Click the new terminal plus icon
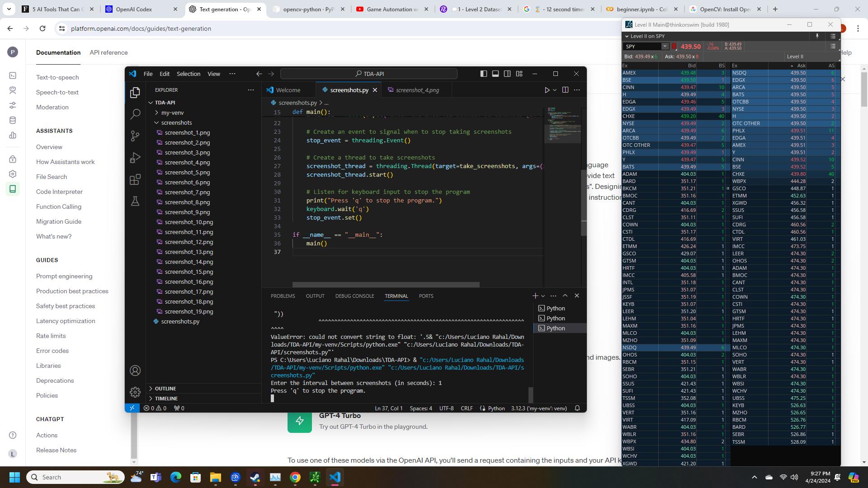The width and height of the screenshot is (868, 488). pos(535,296)
